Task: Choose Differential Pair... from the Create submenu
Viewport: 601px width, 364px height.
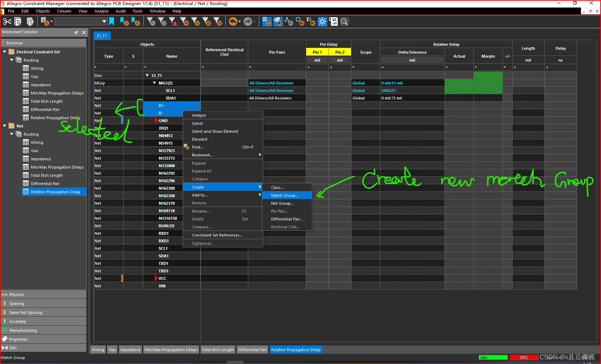Action: click(x=287, y=219)
